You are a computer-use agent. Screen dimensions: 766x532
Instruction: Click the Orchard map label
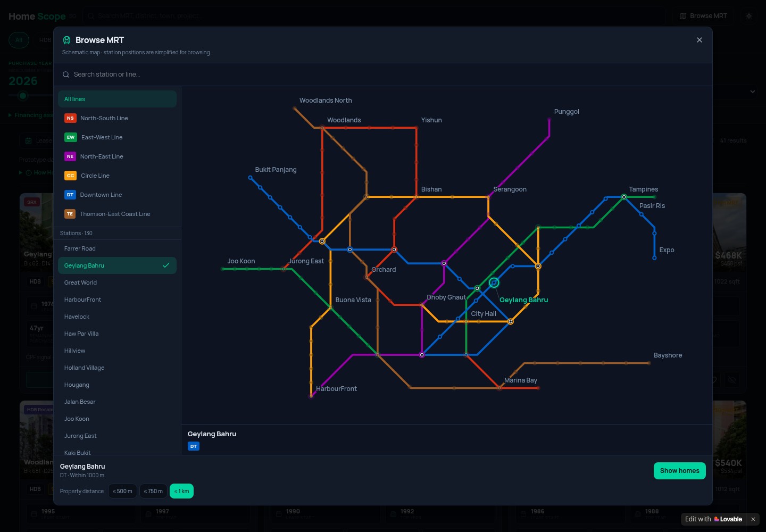384,270
